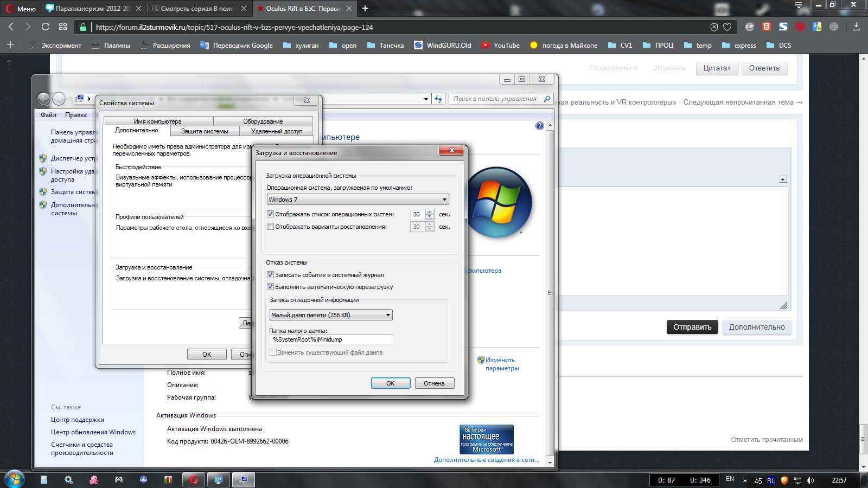868x488 pixels.
Task: Toggle 'Выполнить автоматическую перезагрузку' checkbox
Action: [x=271, y=287]
